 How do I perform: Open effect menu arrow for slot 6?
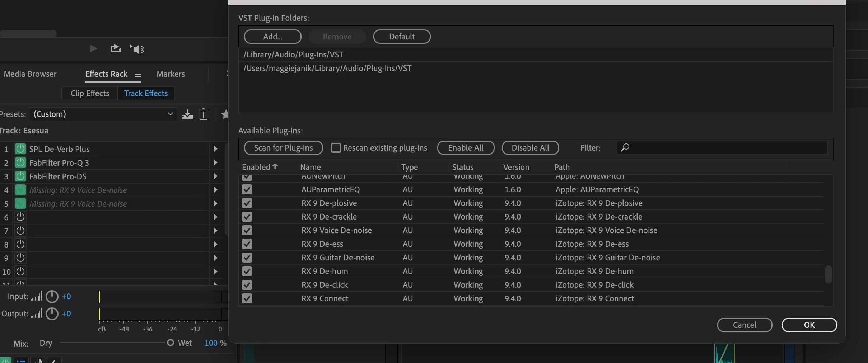coord(215,217)
